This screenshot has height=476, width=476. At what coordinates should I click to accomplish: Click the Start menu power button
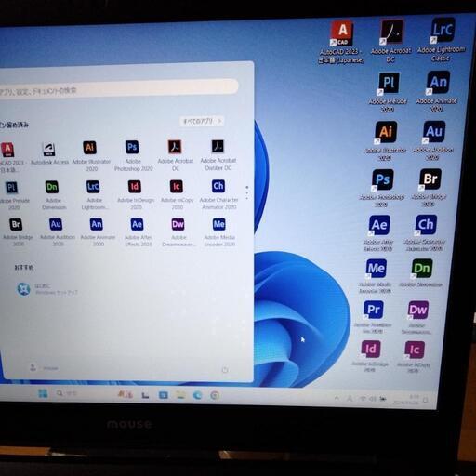pos(225,370)
